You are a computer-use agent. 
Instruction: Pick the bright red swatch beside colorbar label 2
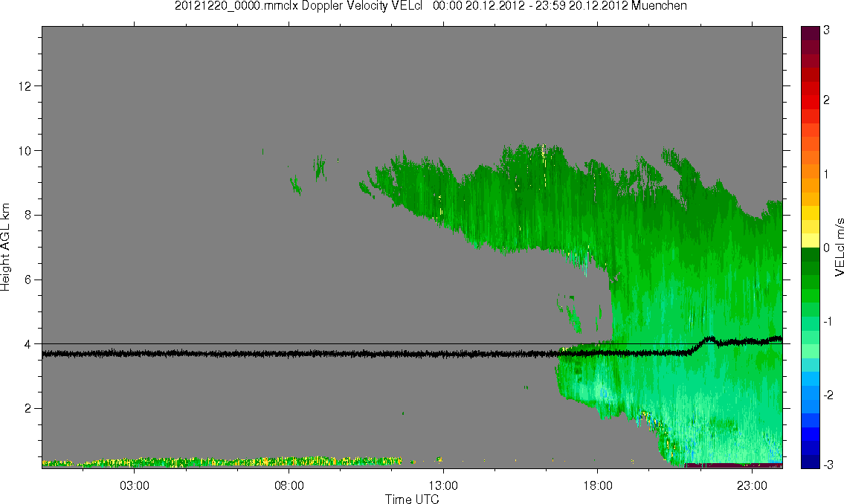pyautogui.click(x=810, y=102)
